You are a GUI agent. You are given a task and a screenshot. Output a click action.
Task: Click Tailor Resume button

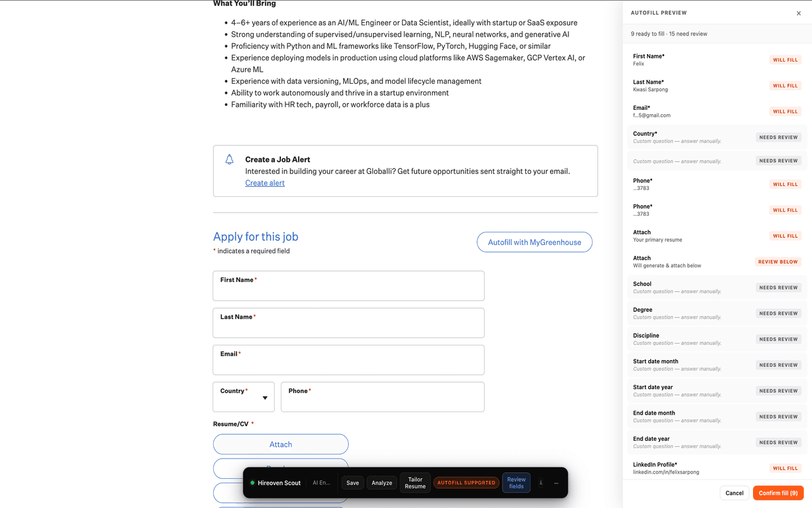pos(416,483)
